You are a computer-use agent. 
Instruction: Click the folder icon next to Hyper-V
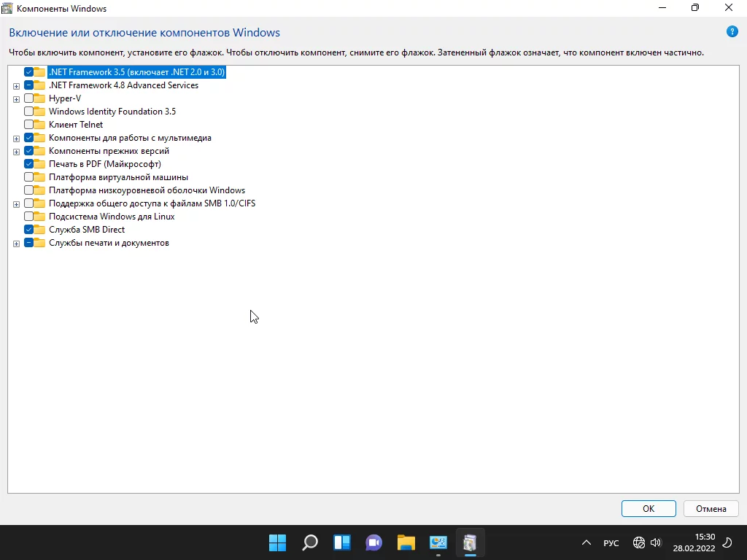pos(40,98)
